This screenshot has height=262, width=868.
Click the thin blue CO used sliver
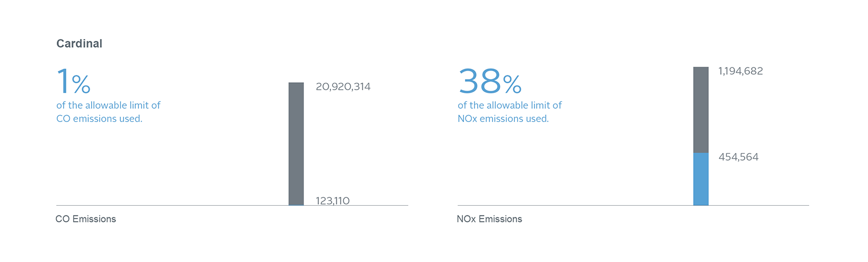pyautogui.click(x=296, y=205)
